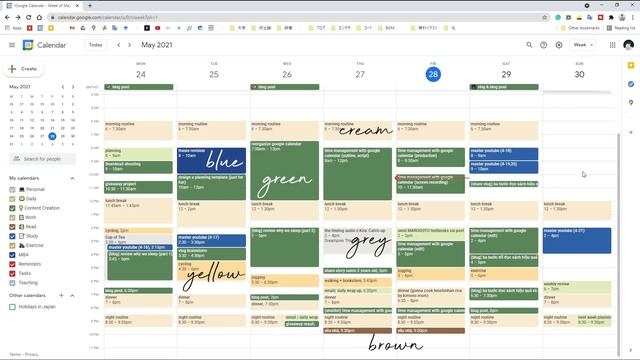Toggle the Personal calendar checkbox
This screenshot has height=360, width=640.
pyautogui.click(x=12, y=189)
